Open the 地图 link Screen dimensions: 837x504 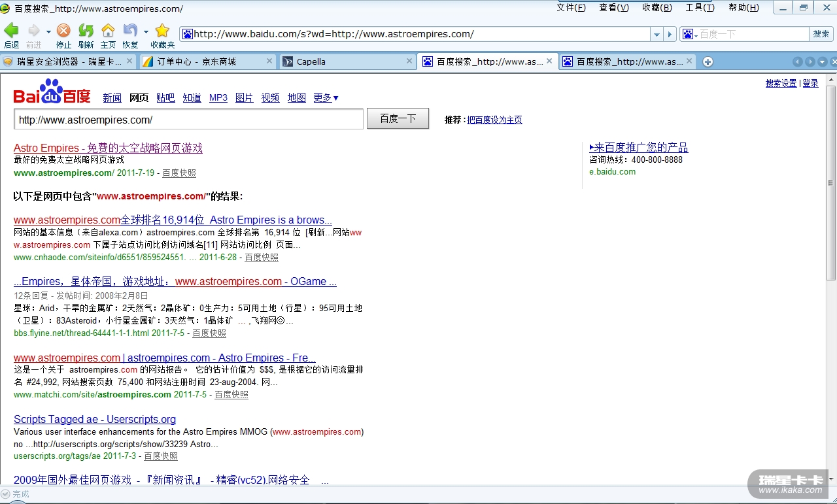click(296, 98)
